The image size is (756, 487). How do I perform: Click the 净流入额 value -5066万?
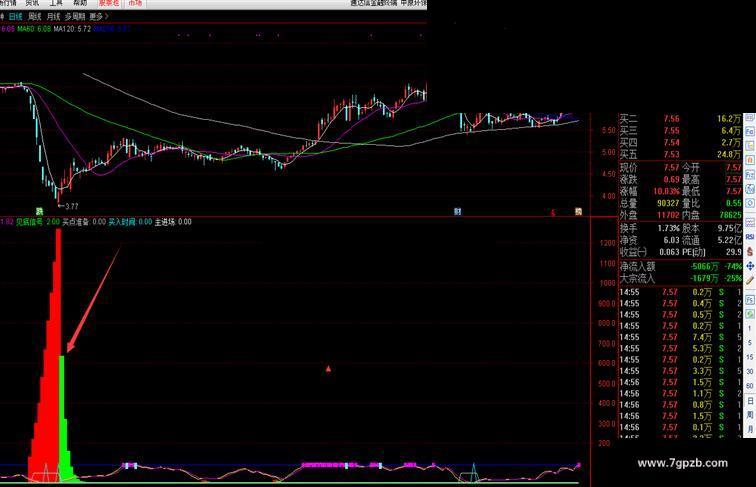[704, 267]
